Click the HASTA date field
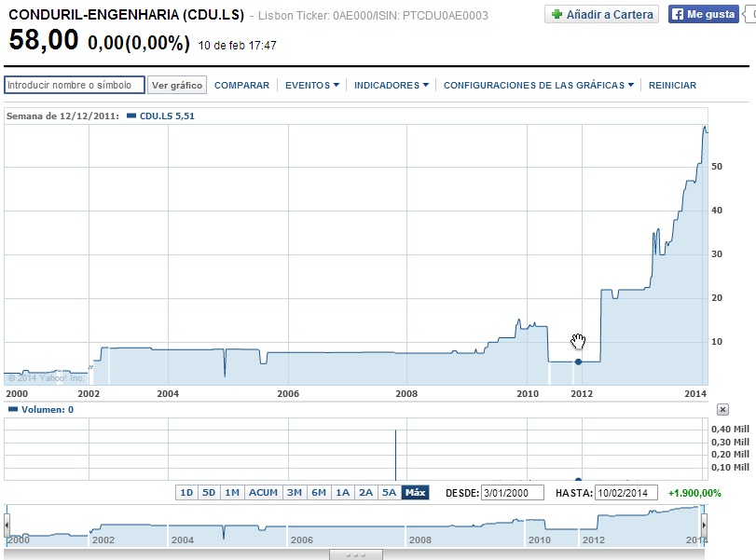This screenshot has height=560, width=756. (x=626, y=493)
